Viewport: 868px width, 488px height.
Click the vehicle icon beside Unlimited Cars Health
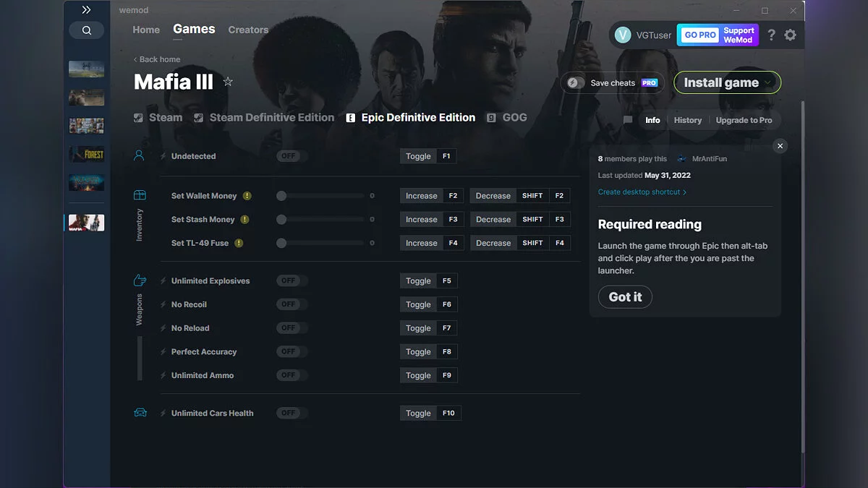click(x=140, y=413)
